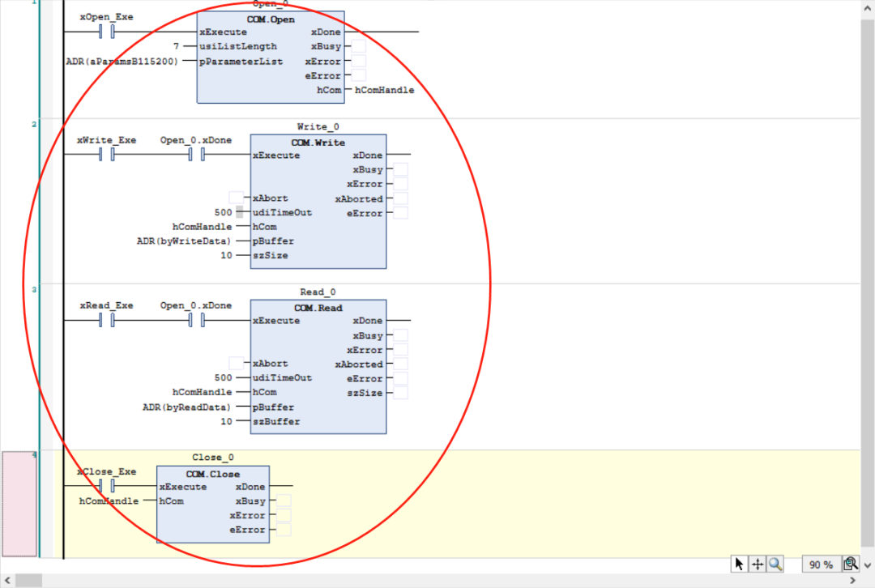The height and width of the screenshot is (588, 875).
Task: Select the xRead_Exe contact symbol
Action: click(x=107, y=320)
